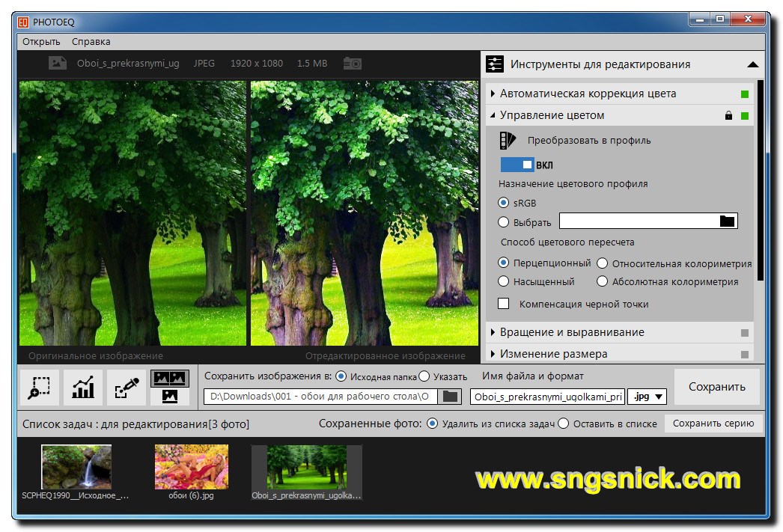This screenshot has height=532, width=783.
Task: Browse save destination folder icon
Action: [450, 397]
